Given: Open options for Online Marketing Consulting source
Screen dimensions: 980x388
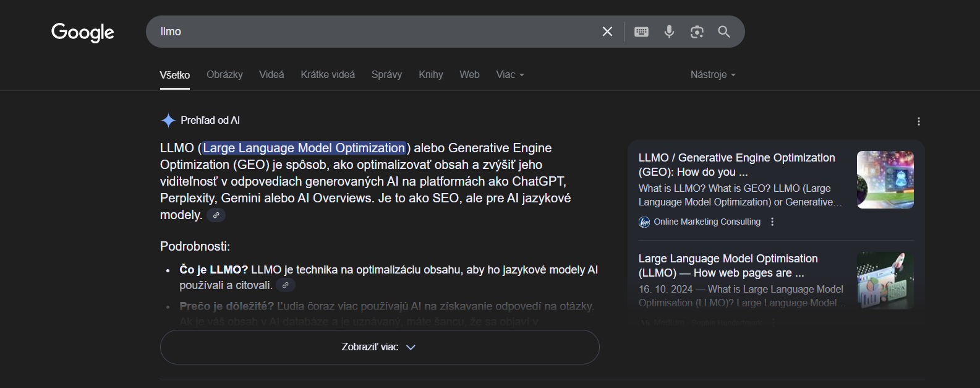Looking at the screenshot, I should click(x=772, y=222).
